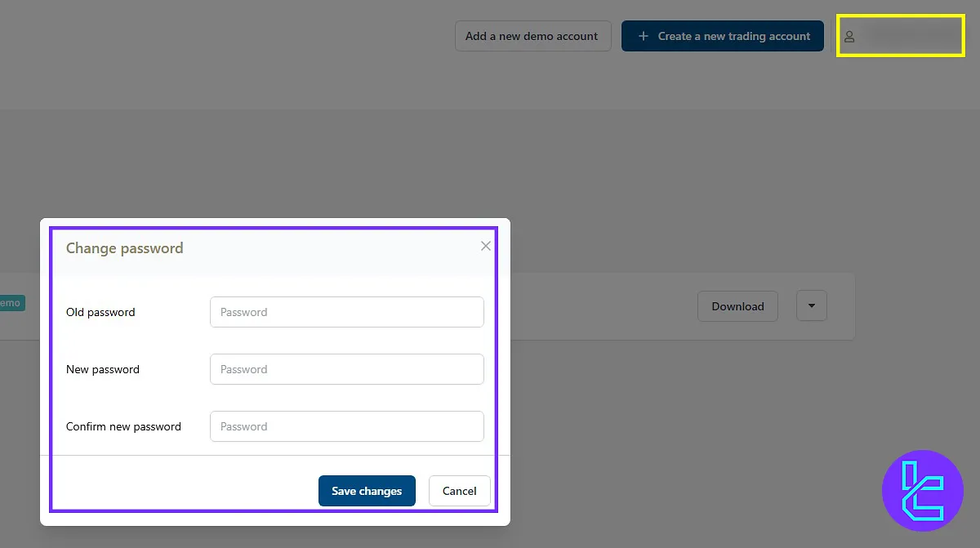The image size is (980, 548).
Task: Click the user profile icon
Action: tap(849, 37)
